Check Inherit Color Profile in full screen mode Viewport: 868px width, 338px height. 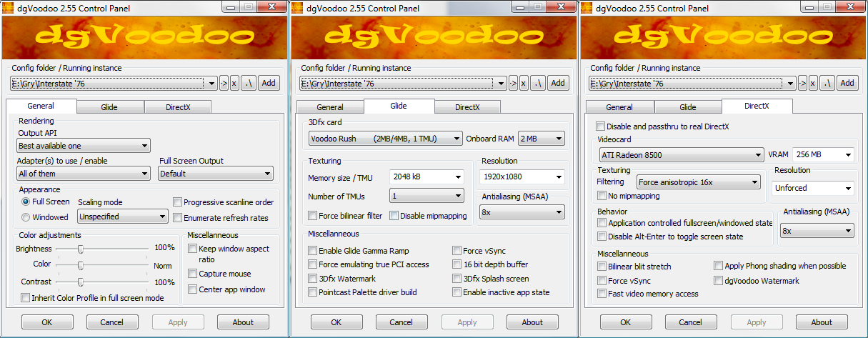pos(26,298)
